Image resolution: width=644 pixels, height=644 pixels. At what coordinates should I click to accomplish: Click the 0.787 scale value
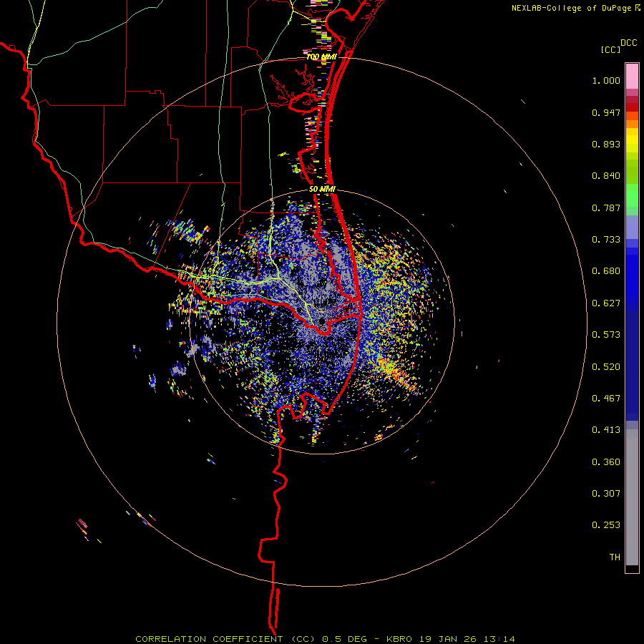606,208
